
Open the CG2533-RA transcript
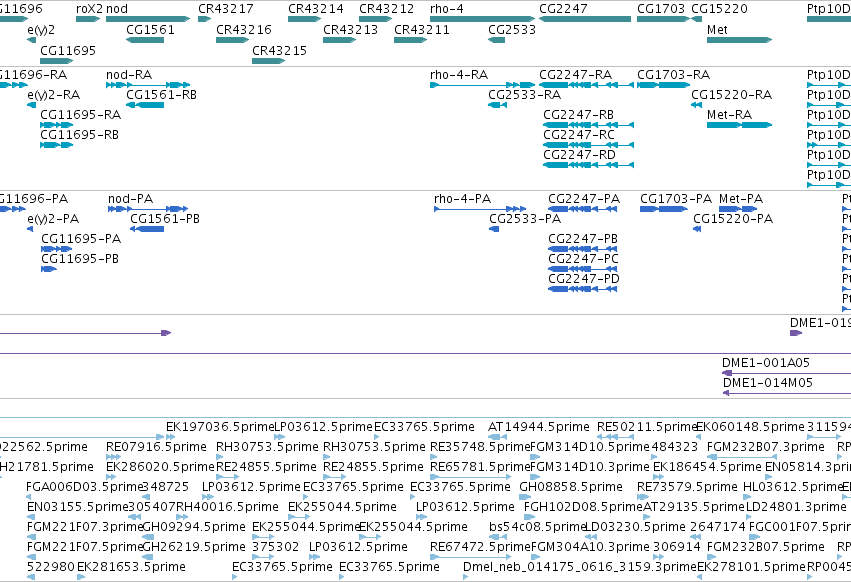tap(497, 105)
